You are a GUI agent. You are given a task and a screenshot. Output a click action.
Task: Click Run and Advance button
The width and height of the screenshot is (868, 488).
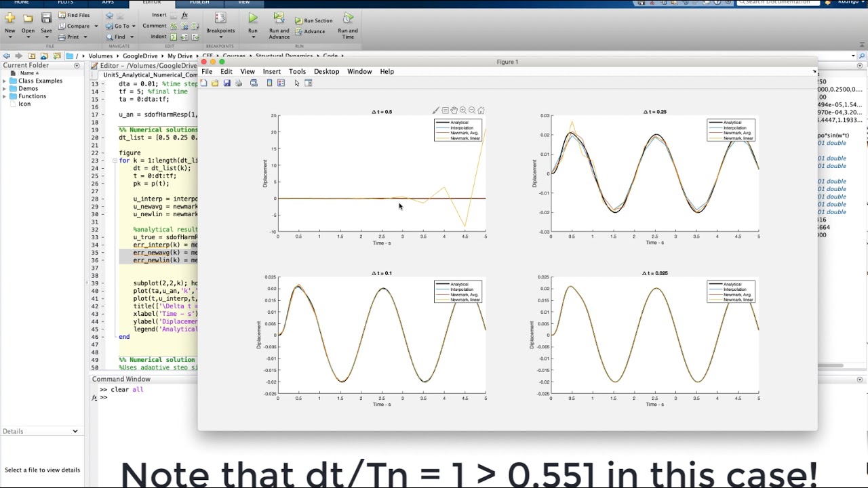point(279,26)
